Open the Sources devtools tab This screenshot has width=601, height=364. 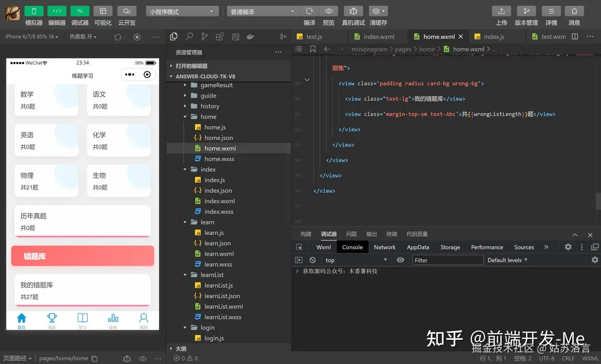pos(524,247)
